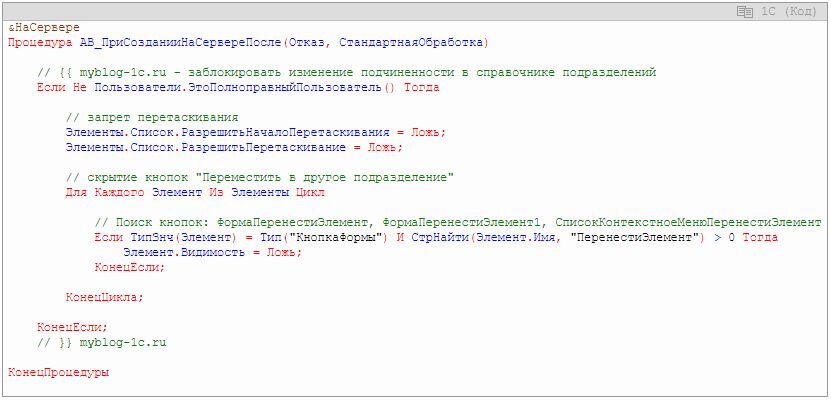Click the "1С (Код)" header label
This screenshot has height=401, width=831.
click(790, 12)
